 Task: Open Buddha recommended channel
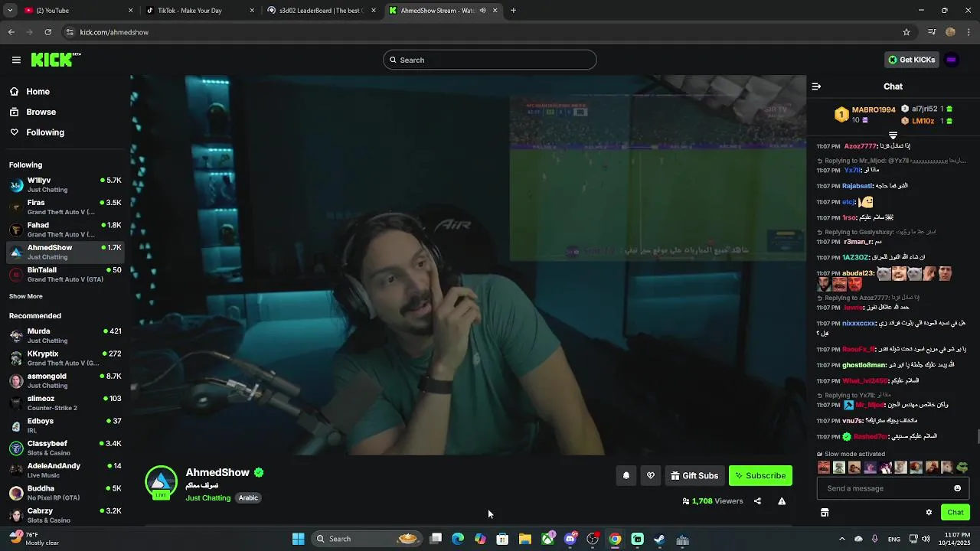click(x=65, y=493)
